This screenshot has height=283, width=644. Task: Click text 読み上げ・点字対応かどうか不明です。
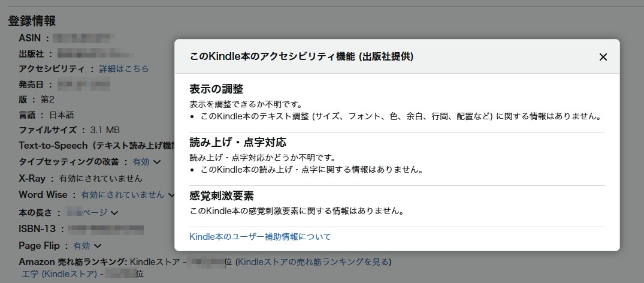click(263, 157)
